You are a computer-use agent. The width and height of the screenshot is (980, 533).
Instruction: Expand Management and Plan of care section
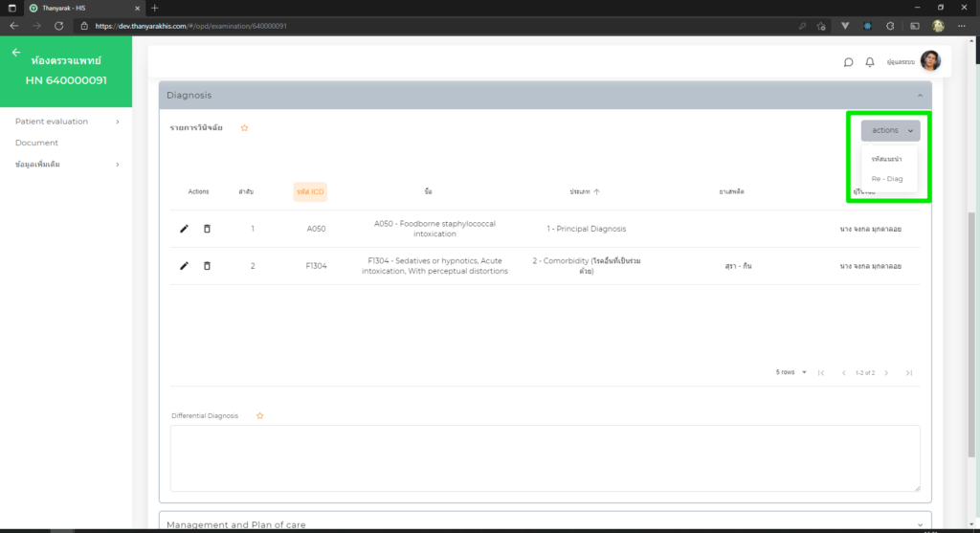(544, 524)
